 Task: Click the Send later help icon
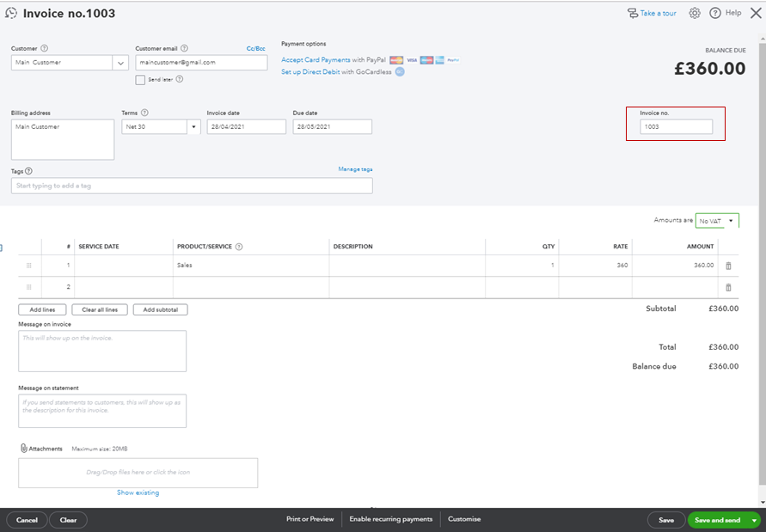(x=180, y=79)
